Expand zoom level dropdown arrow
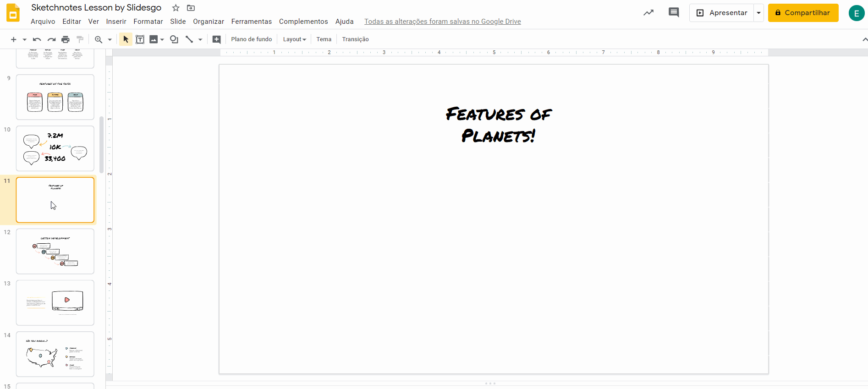This screenshot has height=389, width=868. coord(110,39)
